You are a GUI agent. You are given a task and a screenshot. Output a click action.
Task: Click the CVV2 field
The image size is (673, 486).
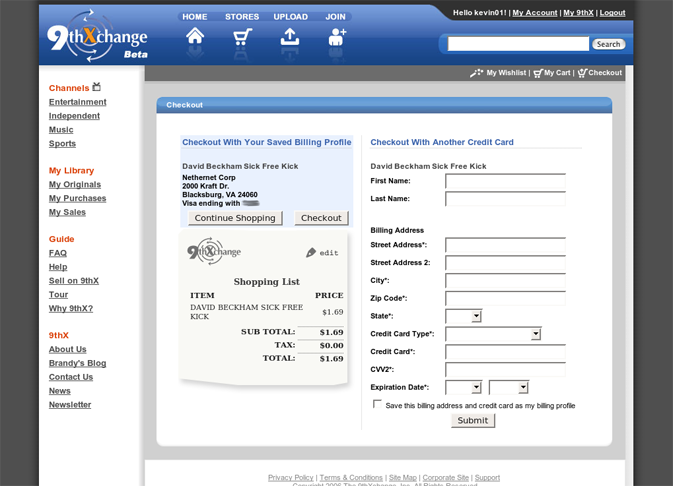coord(506,370)
